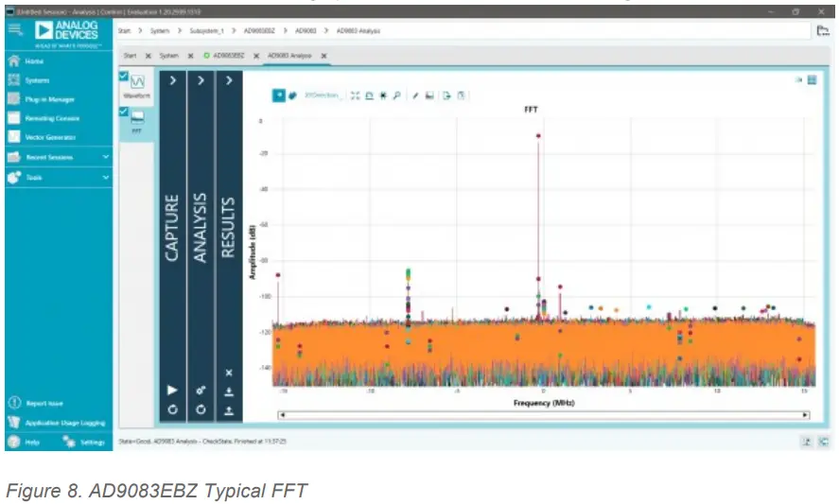Click the export data icon in plot toolbar
The image size is (839, 504).
click(446, 96)
